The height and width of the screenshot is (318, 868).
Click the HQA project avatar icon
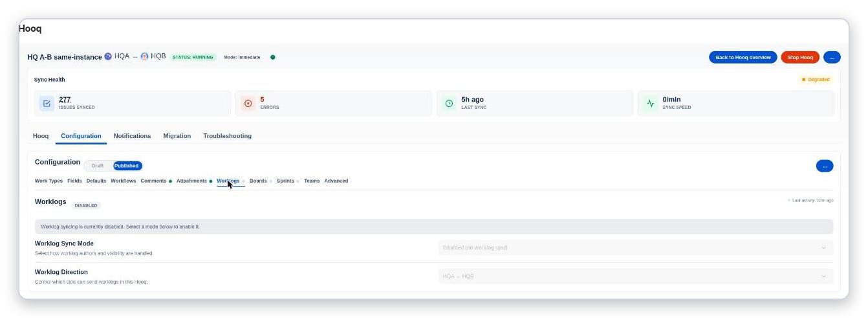coord(108,56)
